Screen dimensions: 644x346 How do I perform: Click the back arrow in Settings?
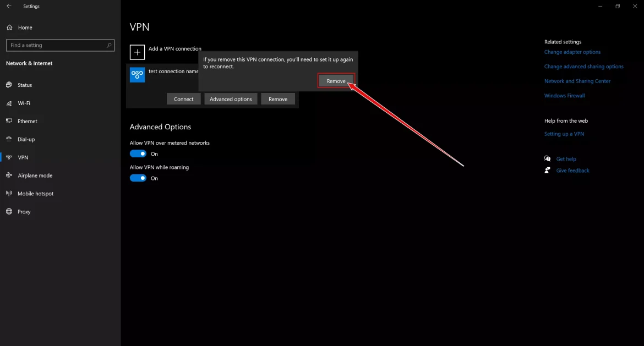click(x=9, y=6)
